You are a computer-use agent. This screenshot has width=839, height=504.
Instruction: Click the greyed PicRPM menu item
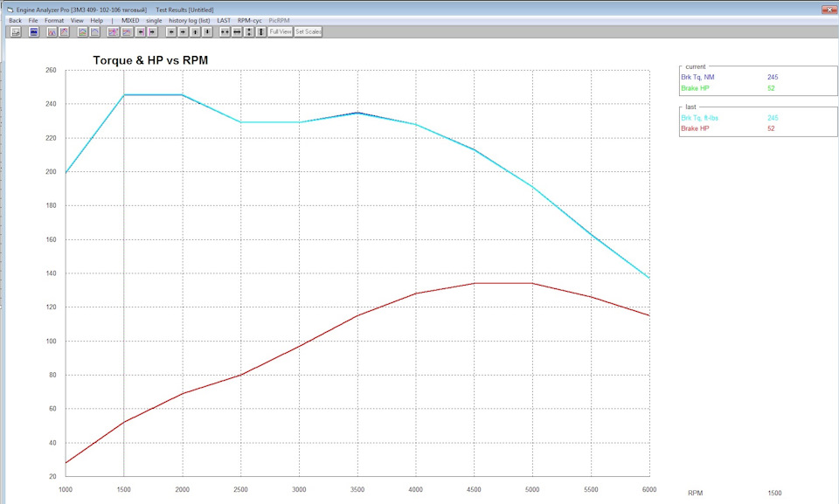click(279, 20)
